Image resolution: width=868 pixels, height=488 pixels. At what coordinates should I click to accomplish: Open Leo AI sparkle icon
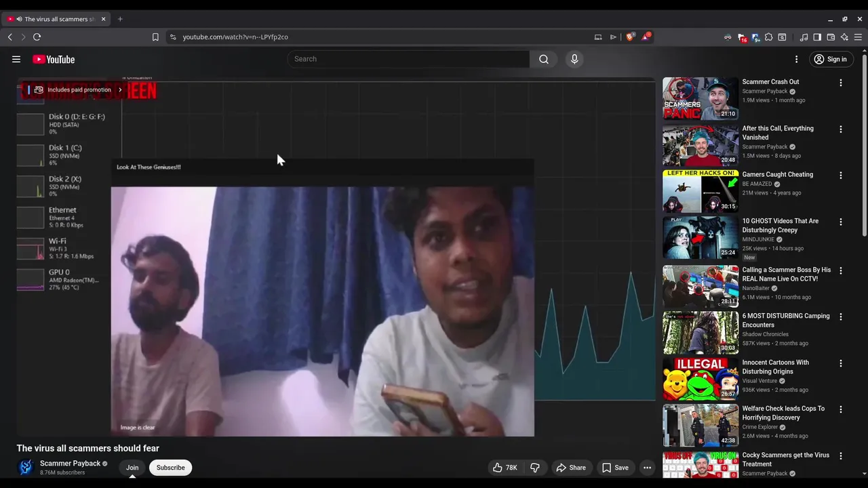(x=844, y=37)
